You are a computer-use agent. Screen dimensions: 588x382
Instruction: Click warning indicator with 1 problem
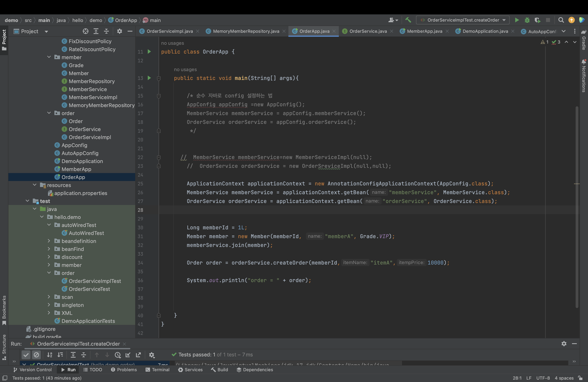point(545,42)
